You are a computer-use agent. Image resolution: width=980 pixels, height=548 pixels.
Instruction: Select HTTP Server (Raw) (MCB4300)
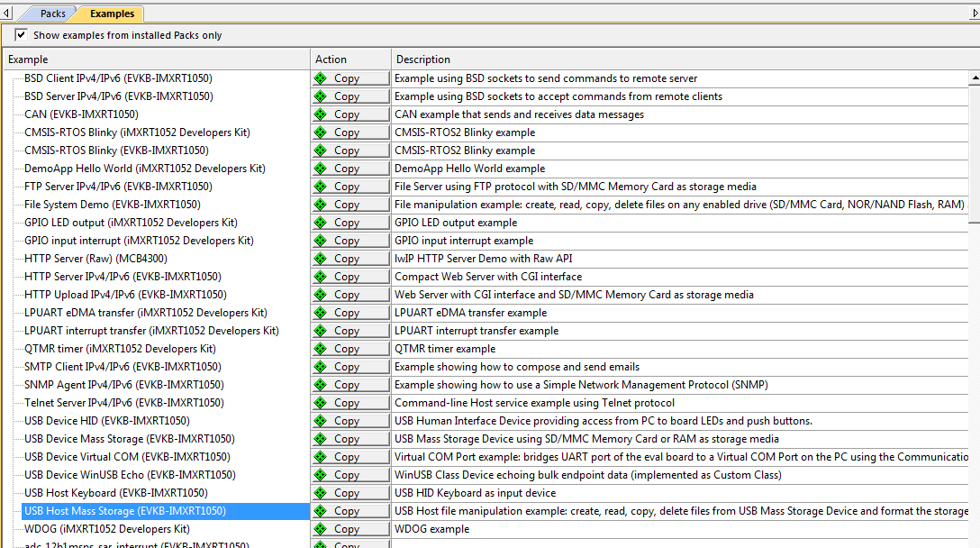point(95,259)
